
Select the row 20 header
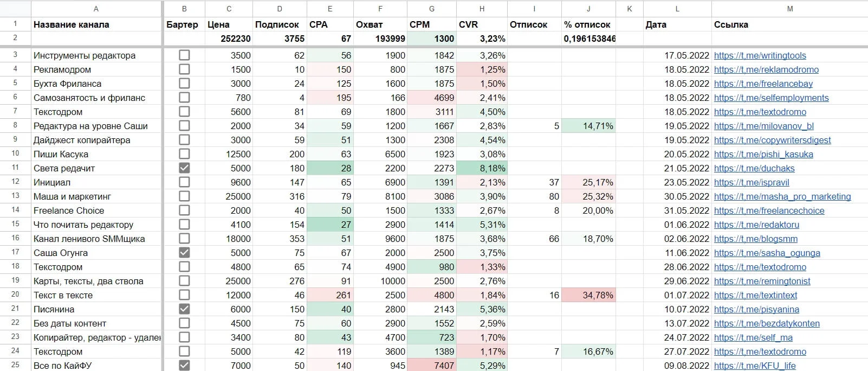pos(15,295)
